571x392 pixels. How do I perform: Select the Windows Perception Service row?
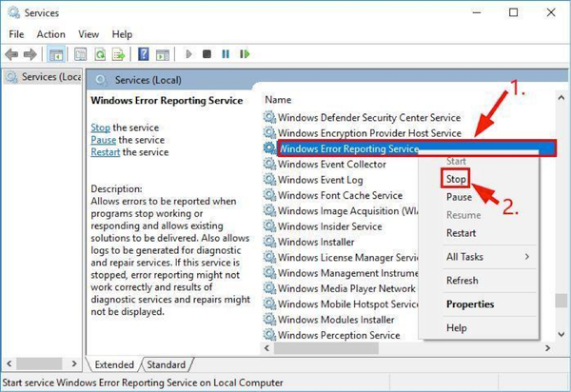pyautogui.click(x=339, y=335)
